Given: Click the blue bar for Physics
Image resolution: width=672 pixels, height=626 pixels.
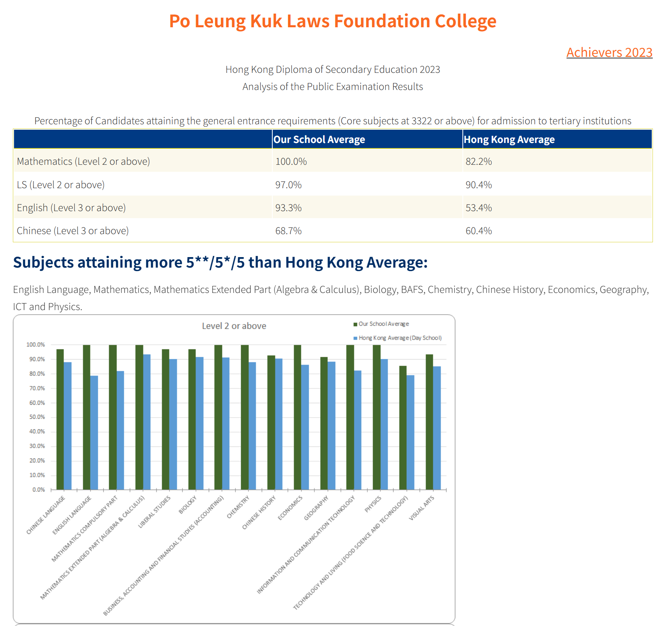Looking at the screenshot, I should click(384, 425).
